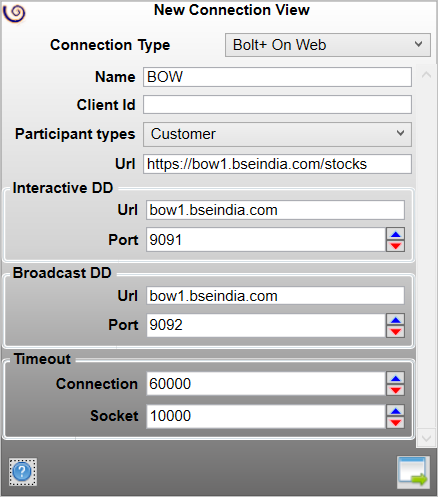Click the Broadcast DD group heading

pyautogui.click(x=62, y=273)
